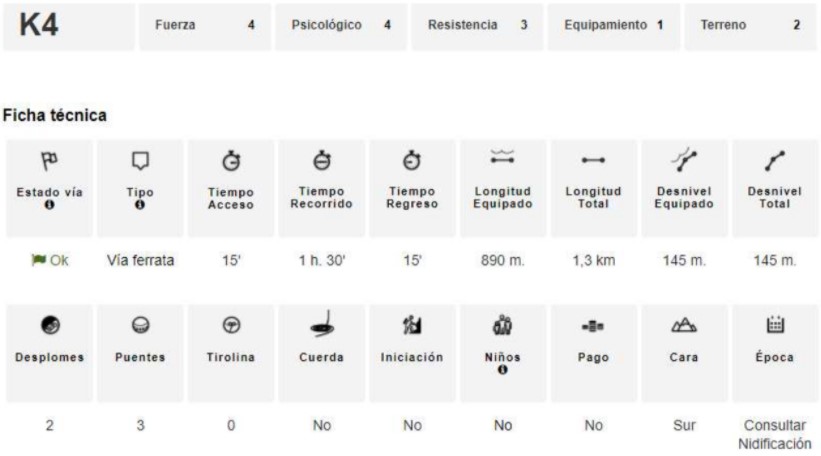Viewport: 821px width, 456px height.
Task: Click the Consultar Nidificación text
Action: pos(773,434)
